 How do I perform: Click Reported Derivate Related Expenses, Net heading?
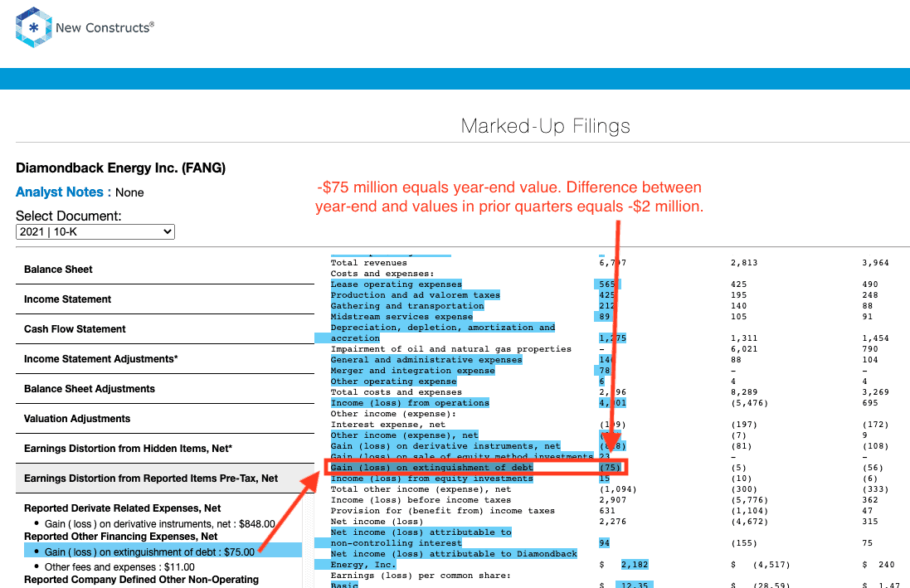(123, 508)
